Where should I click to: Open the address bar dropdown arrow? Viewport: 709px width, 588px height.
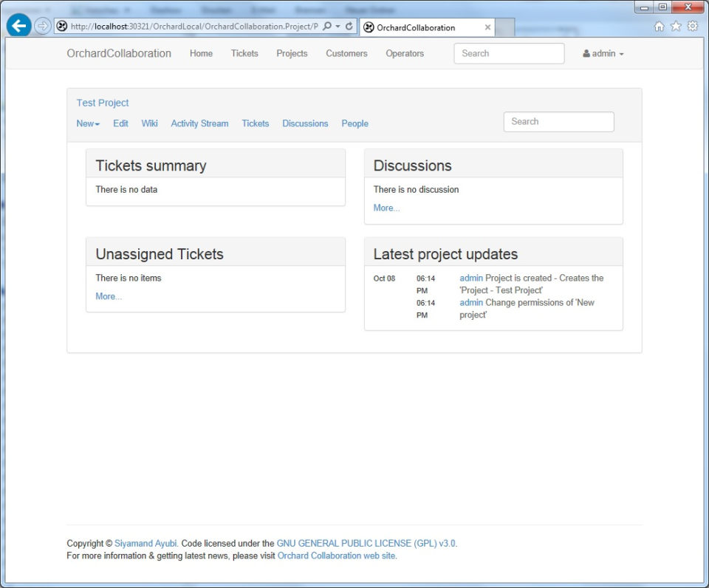coord(338,27)
